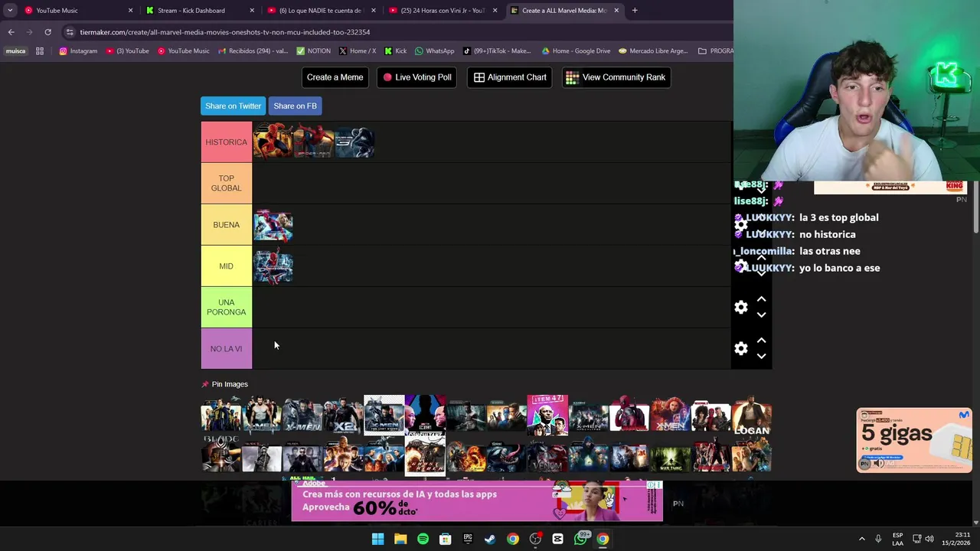Open Recibidos Gmail bookmark
This screenshot has height=551, width=980.
[x=253, y=51]
